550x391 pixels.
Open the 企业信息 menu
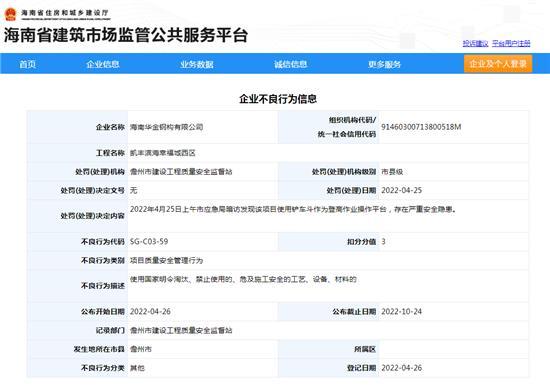click(x=103, y=64)
